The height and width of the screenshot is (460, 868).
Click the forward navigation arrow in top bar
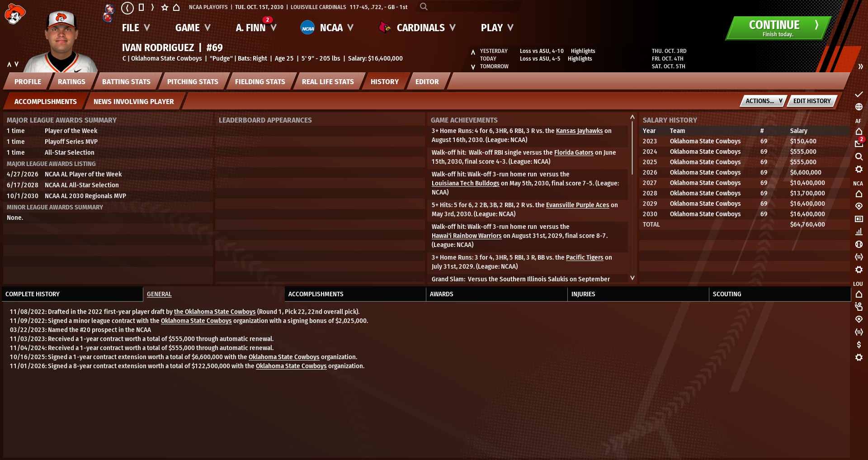(152, 7)
